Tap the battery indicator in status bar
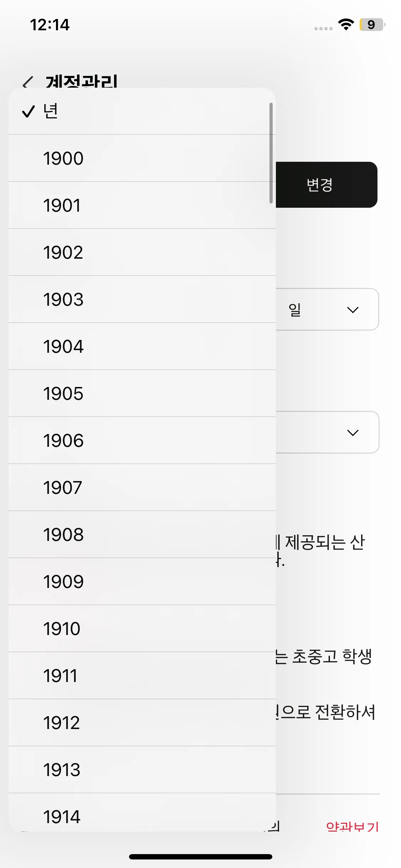 [x=372, y=25]
